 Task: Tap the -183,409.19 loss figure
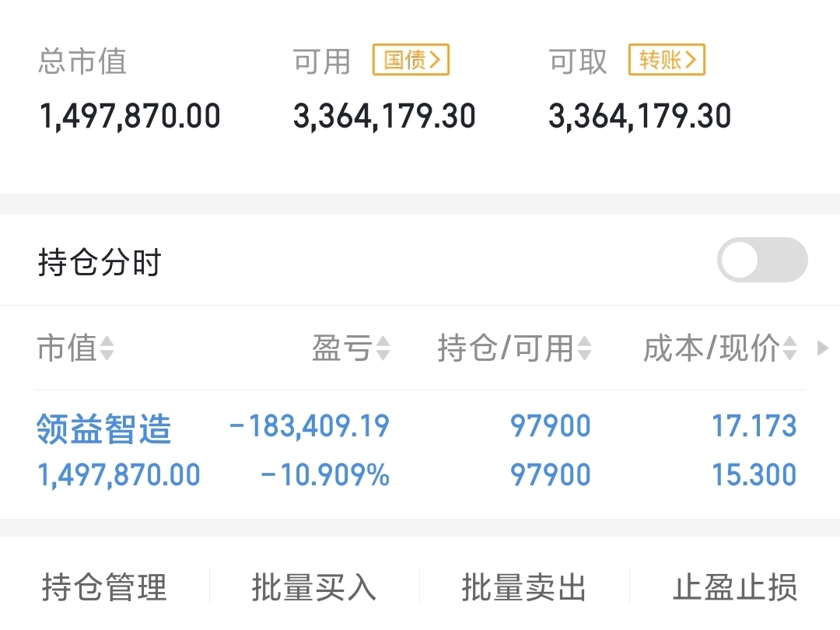pos(310,426)
